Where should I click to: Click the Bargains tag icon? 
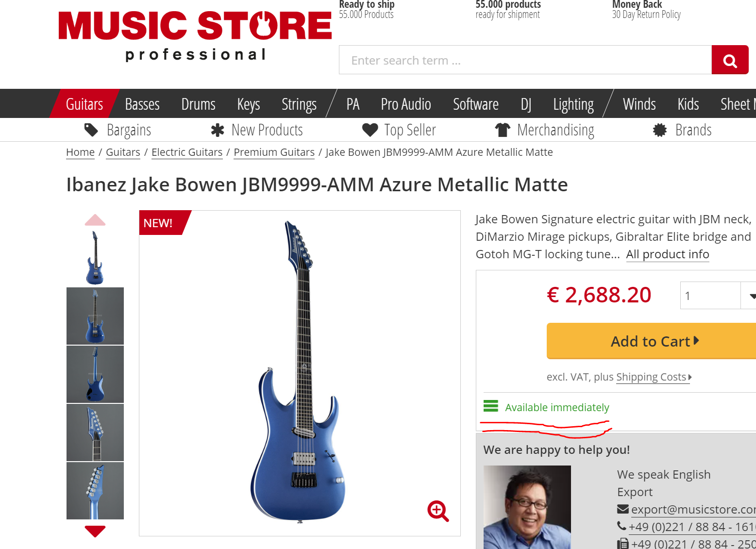[91, 130]
